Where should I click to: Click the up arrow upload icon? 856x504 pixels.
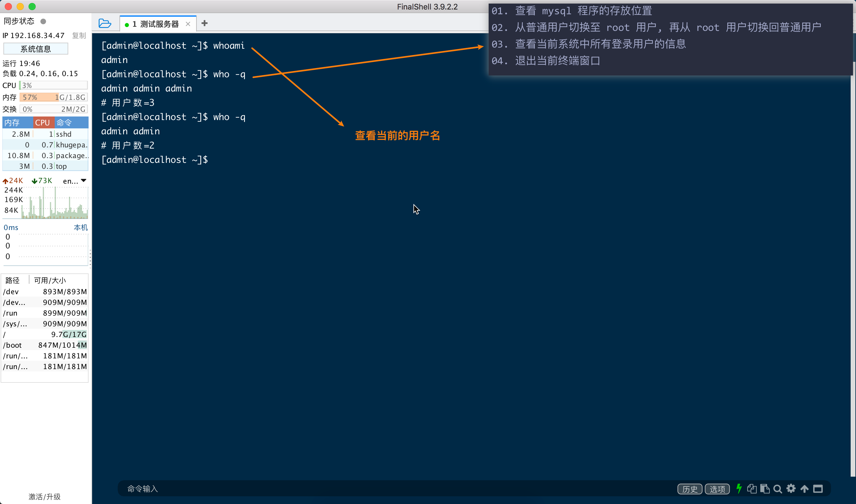tap(804, 489)
